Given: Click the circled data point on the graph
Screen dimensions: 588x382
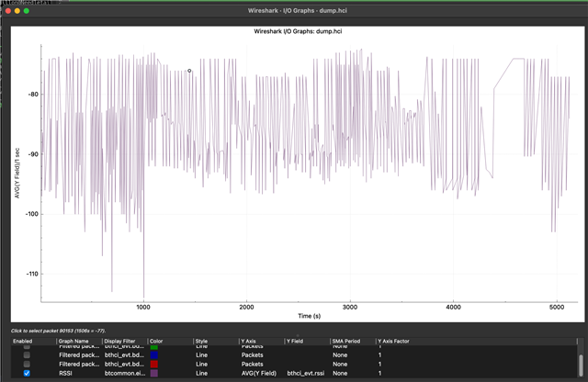Looking at the screenshot, I should [x=189, y=71].
